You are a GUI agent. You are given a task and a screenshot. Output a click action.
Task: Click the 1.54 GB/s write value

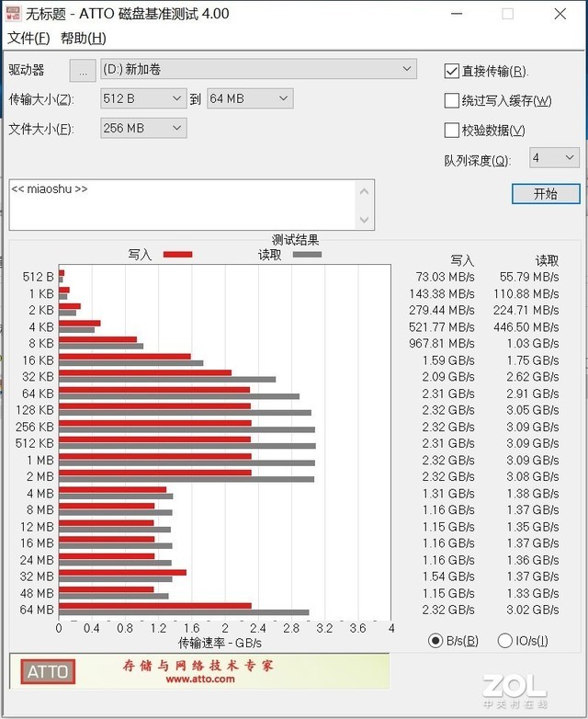coord(448,576)
